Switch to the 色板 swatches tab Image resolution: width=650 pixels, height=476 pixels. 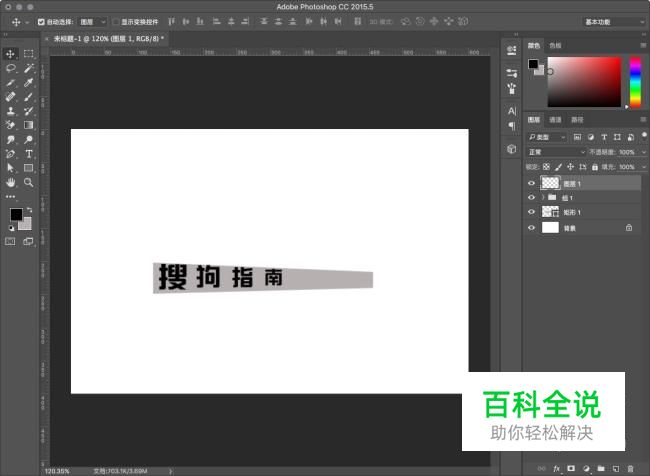(555, 46)
